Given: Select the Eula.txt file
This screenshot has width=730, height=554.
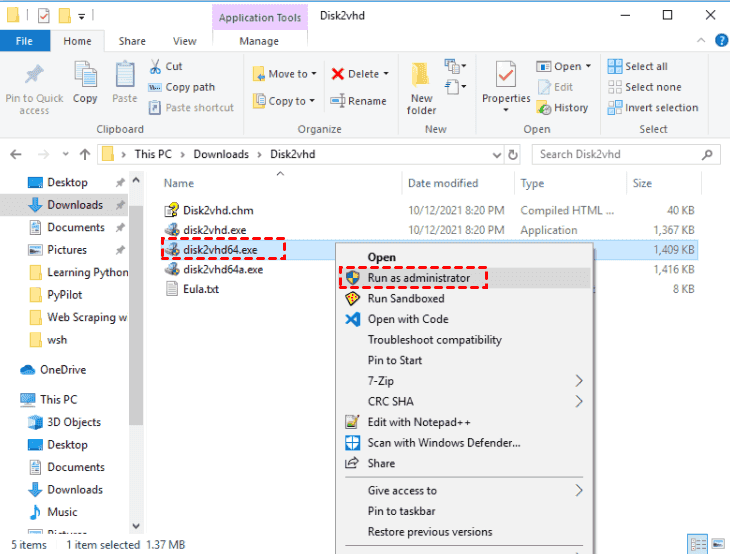Looking at the screenshot, I should click(x=201, y=289).
